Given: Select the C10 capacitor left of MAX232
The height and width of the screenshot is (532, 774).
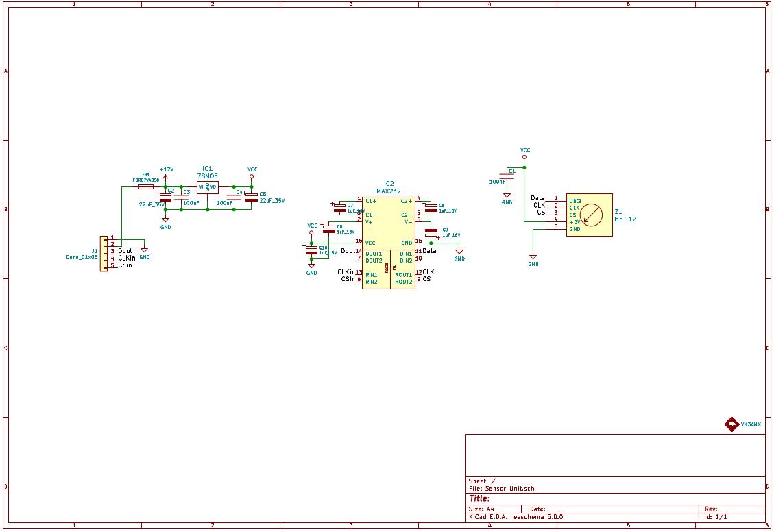Looking at the screenshot, I should click(312, 250).
